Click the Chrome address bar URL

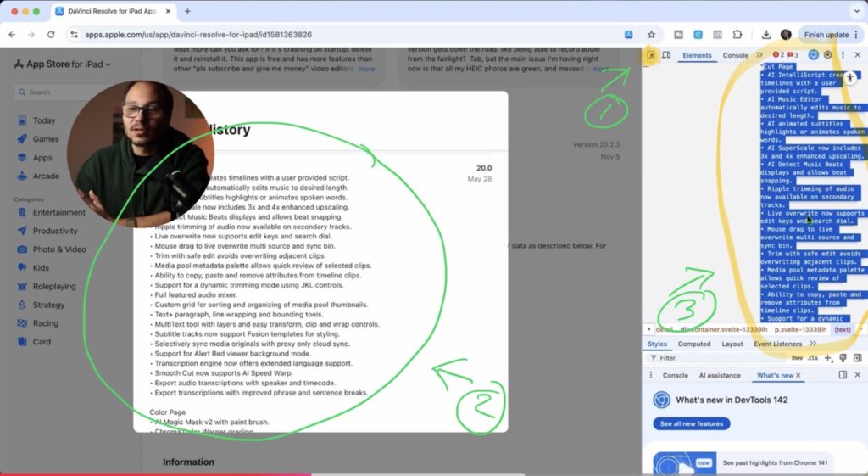tap(198, 34)
